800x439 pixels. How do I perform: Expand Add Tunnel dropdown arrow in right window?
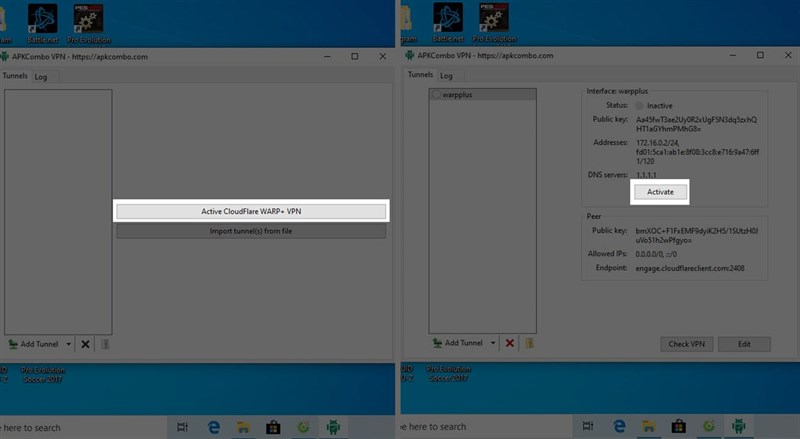(x=493, y=343)
